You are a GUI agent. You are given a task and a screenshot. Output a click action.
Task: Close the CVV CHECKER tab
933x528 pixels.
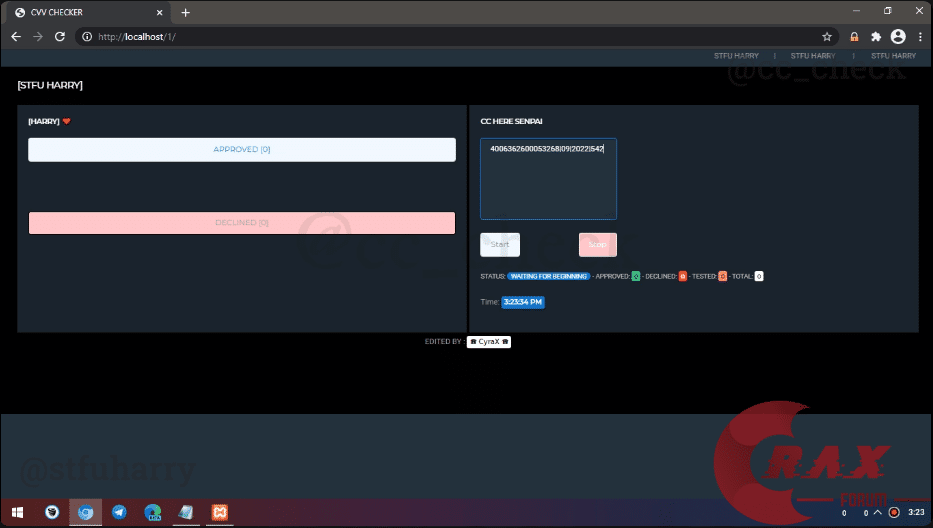tap(159, 13)
